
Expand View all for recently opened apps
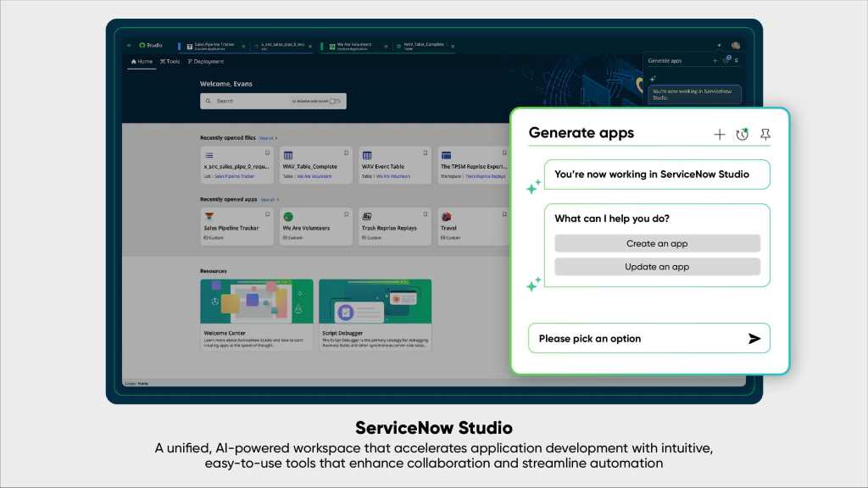point(269,199)
